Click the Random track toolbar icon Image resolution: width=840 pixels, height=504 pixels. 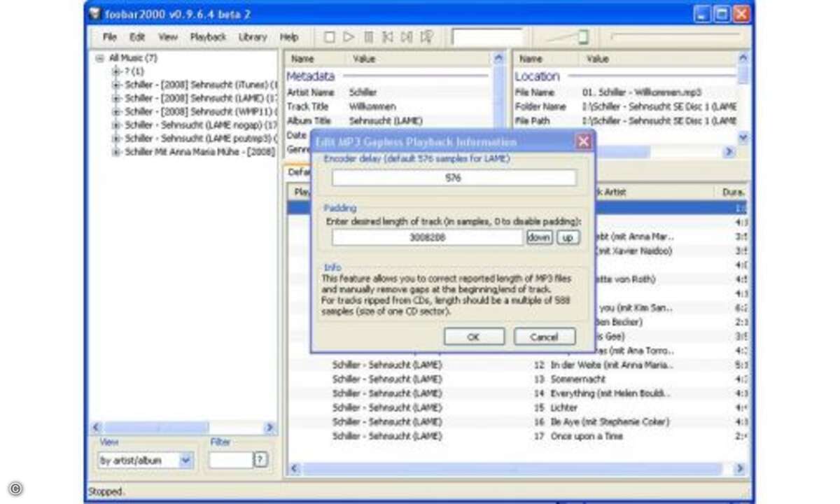point(426,37)
